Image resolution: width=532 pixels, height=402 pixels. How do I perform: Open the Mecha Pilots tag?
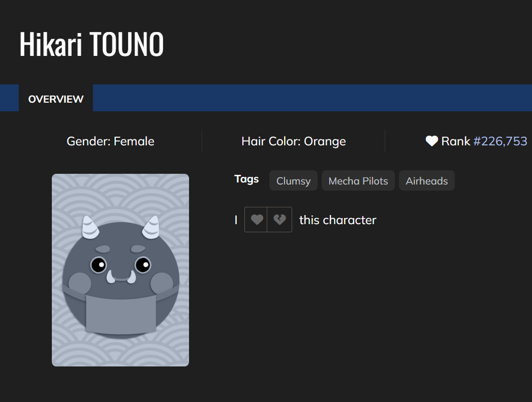click(x=358, y=181)
